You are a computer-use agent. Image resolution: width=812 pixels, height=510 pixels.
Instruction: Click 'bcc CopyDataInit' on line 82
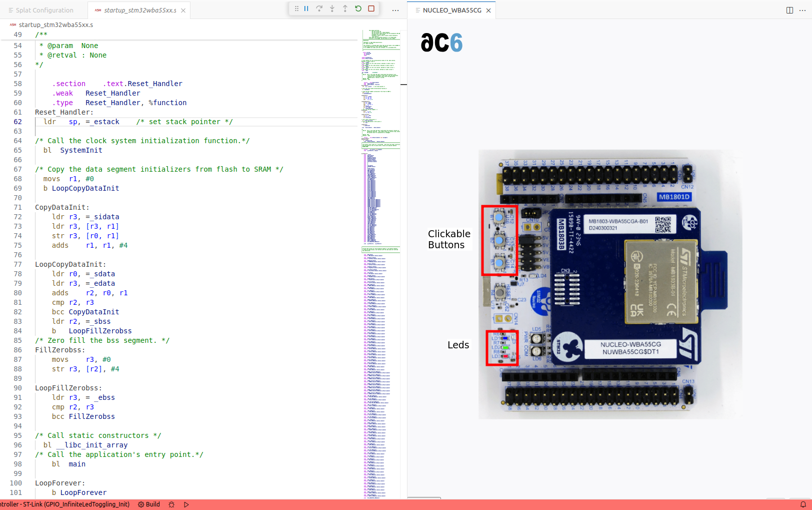point(85,312)
